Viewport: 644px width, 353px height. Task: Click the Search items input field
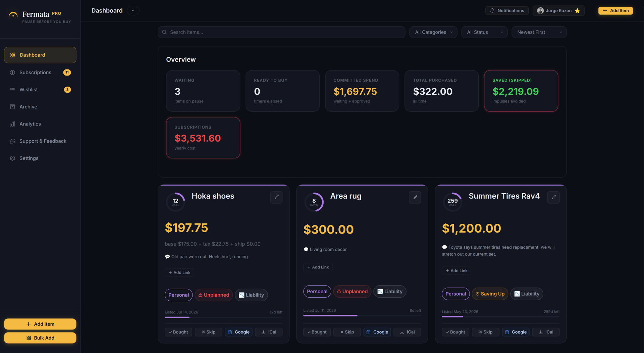click(281, 32)
